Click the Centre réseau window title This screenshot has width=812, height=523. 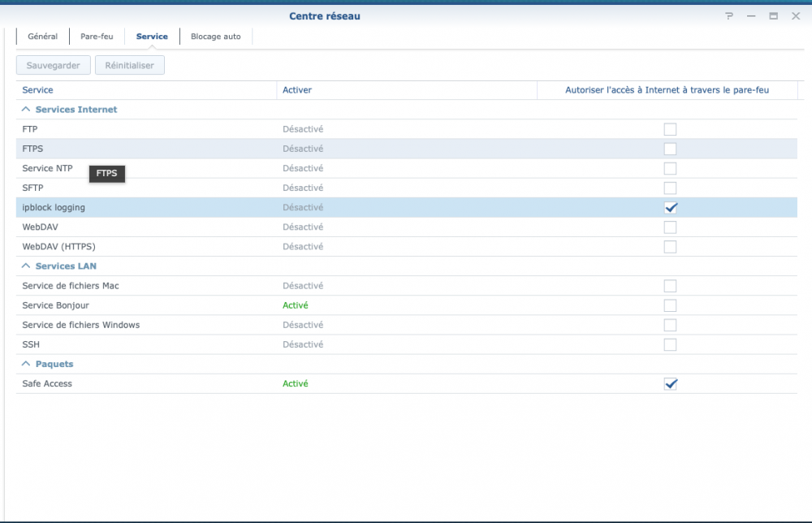click(x=325, y=16)
